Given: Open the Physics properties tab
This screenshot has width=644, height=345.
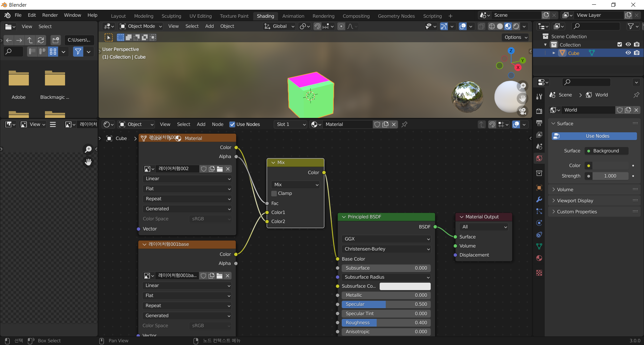Looking at the screenshot, I should coord(539,223).
